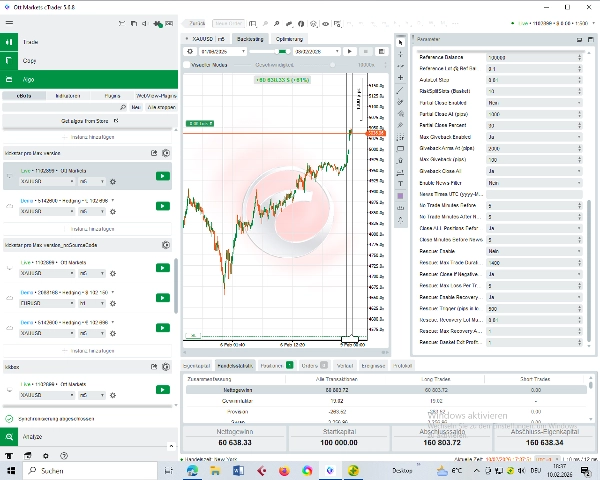Click the Suchen taskbar search box

(90, 471)
